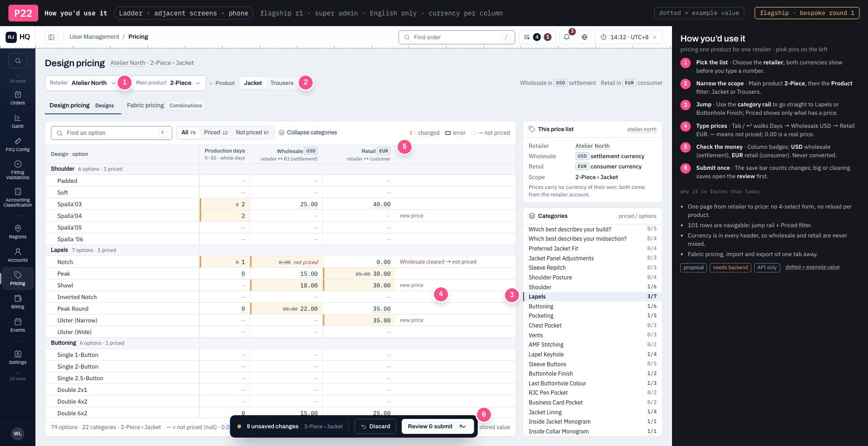This screenshot has width=868, height=446.
Task: Open the 14:32 UTC+8 timezone dropdown
Action: pos(629,37)
